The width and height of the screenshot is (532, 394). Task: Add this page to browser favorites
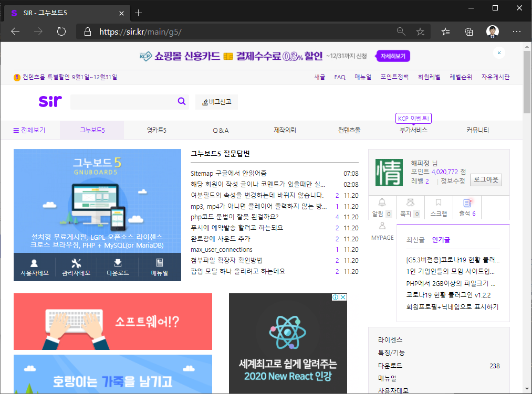[420, 31]
